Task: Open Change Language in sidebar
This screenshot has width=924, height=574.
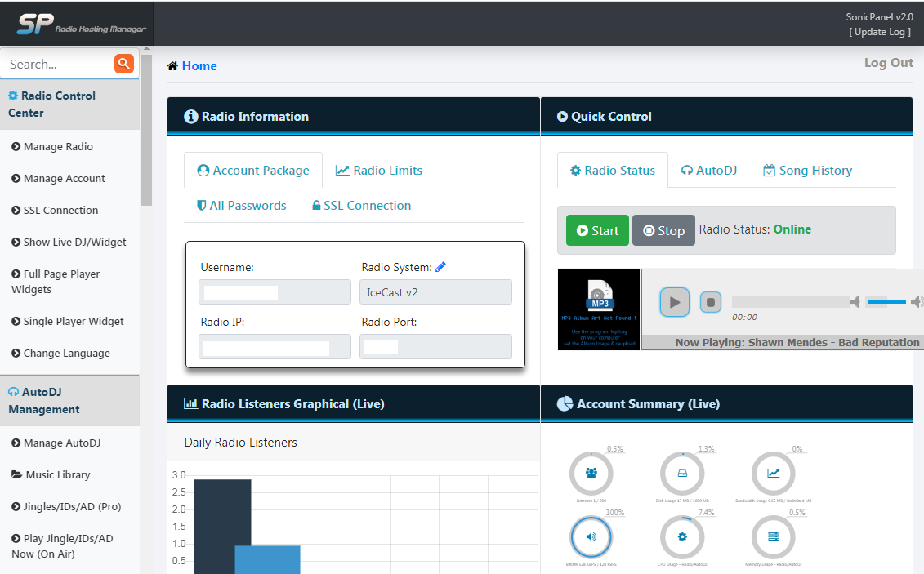Action: (x=60, y=354)
